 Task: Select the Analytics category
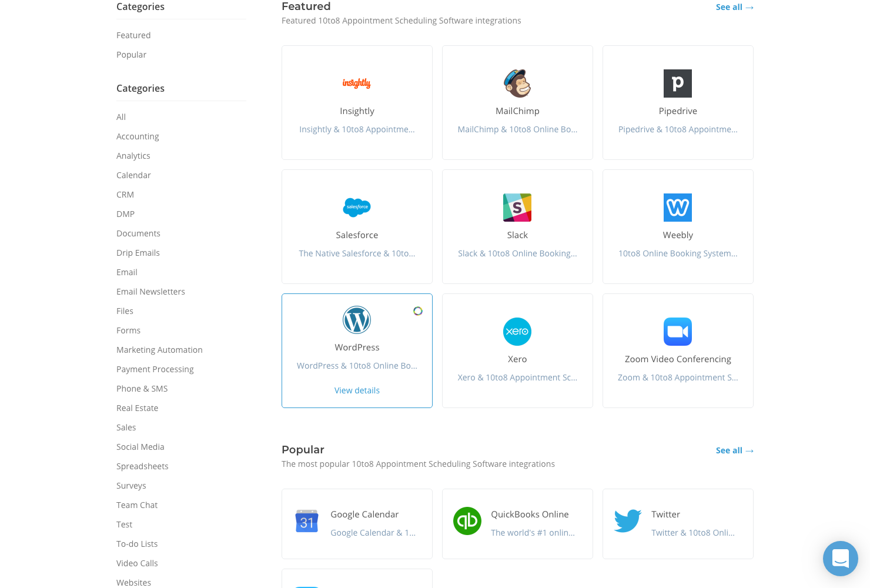click(x=133, y=156)
